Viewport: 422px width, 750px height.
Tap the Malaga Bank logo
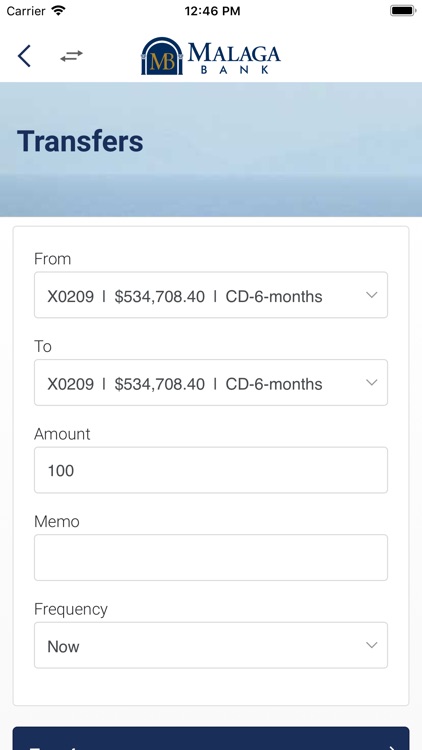pos(211,56)
